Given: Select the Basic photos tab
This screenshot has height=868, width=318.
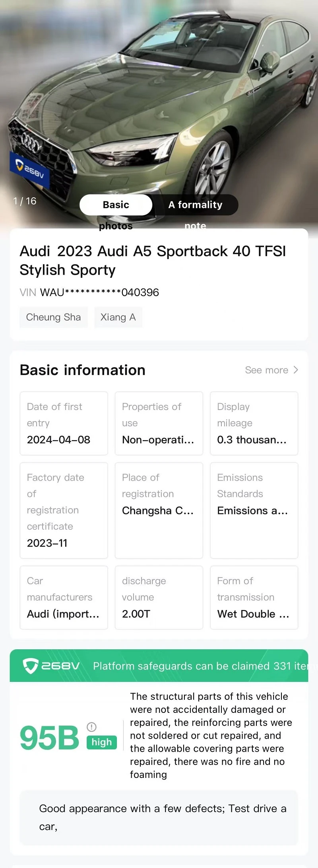Looking at the screenshot, I should [116, 205].
